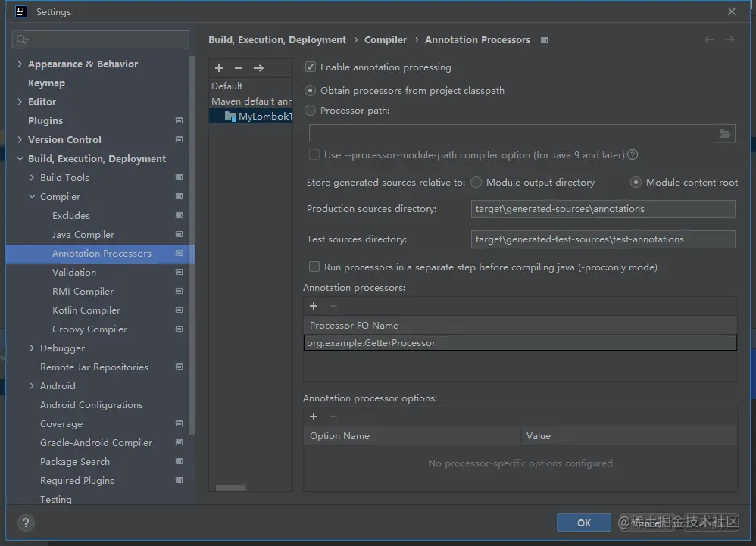
Task: Click the remove profile minus icon
Action: pyautogui.click(x=239, y=68)
